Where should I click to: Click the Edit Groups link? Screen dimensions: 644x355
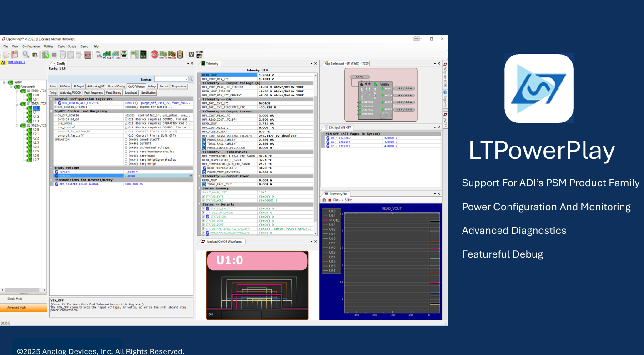click(16, 62)
